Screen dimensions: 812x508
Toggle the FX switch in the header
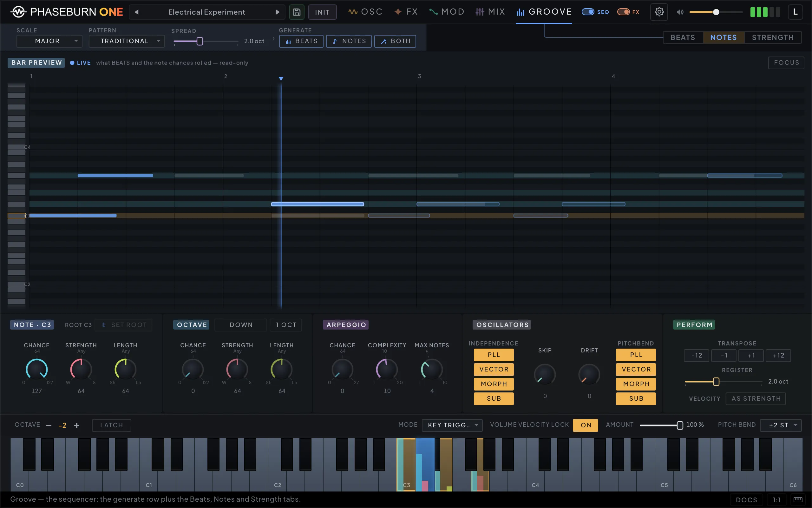coord(623,12)
